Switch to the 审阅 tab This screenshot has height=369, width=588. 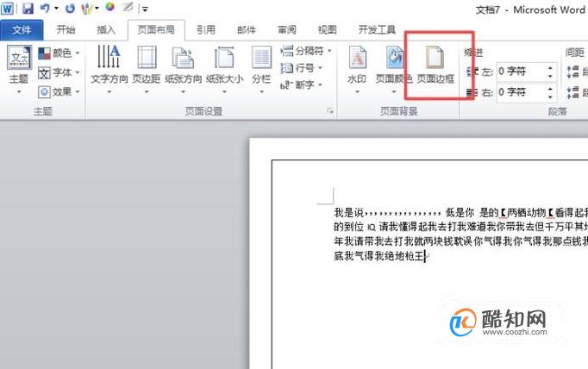(287, 29)
